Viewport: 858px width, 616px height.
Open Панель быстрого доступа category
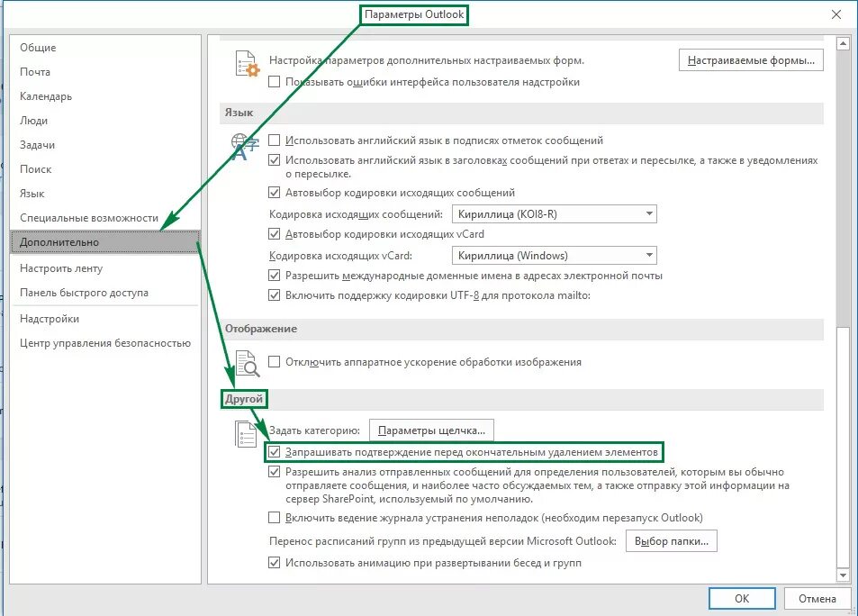105,293
